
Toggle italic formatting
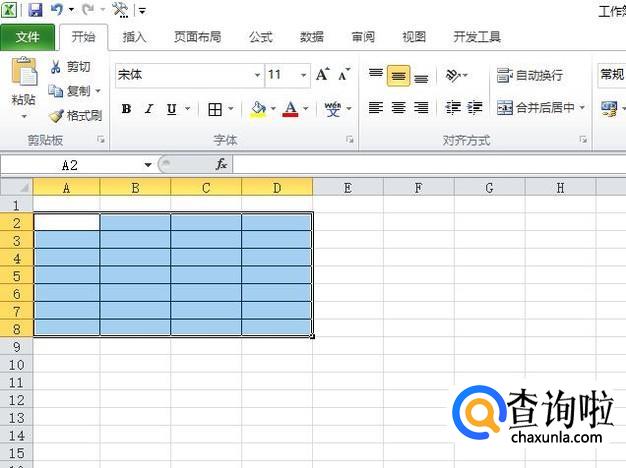149,109
